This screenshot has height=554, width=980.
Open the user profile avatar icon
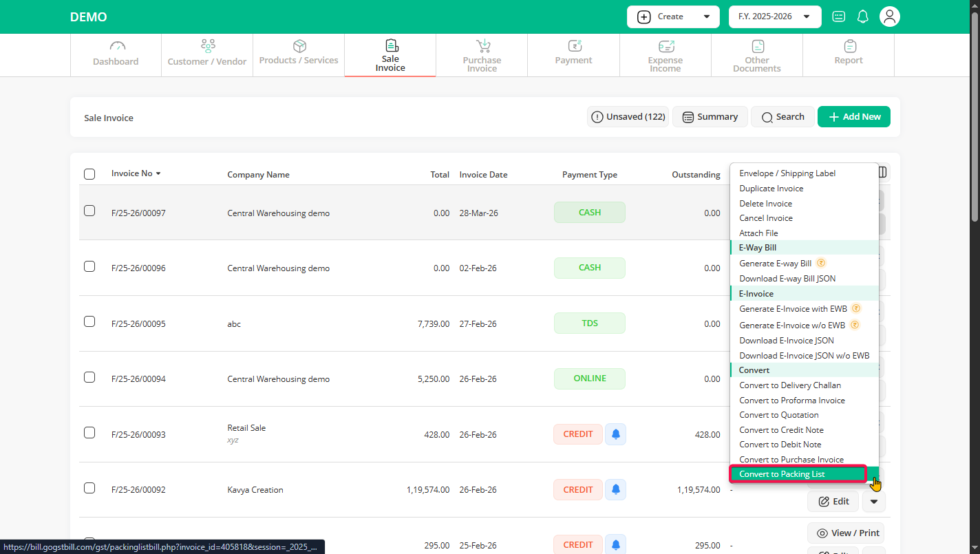[x=890, y=17]
